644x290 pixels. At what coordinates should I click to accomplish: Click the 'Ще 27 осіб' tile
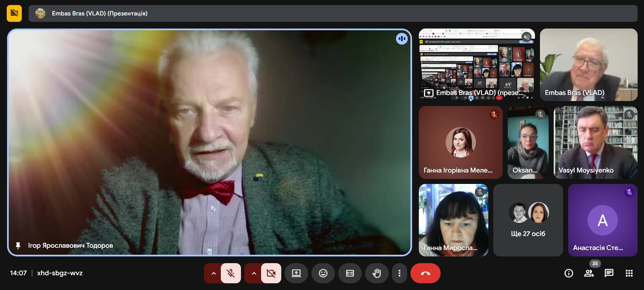528,220
